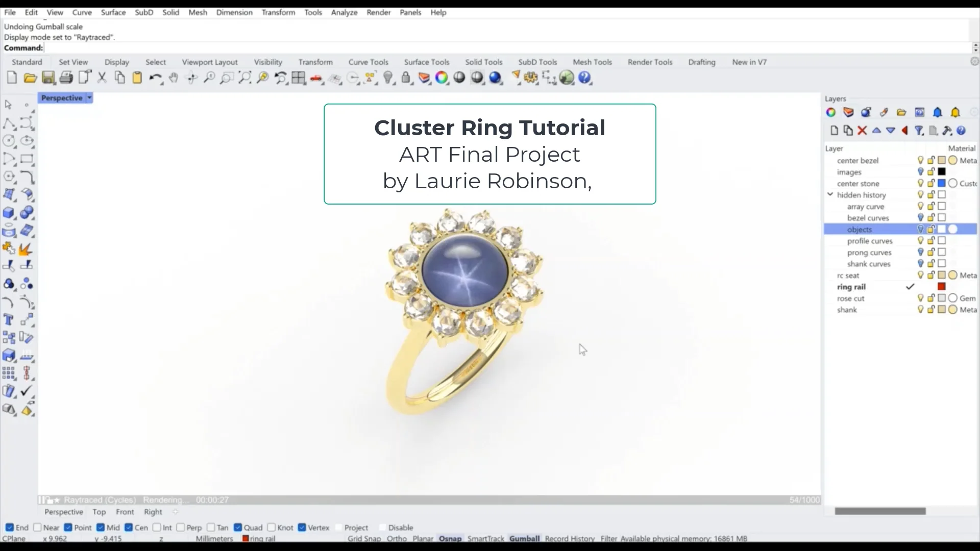Image resolution: width=980 pixels, height=551 pixels.
Task: Open the layer filter funnel icon
Action: [x=919, y=131]
